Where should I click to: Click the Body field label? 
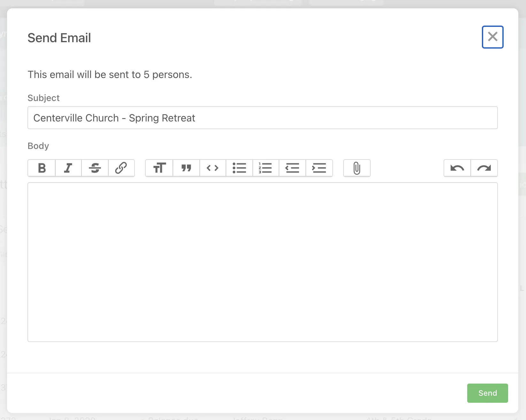38,146
